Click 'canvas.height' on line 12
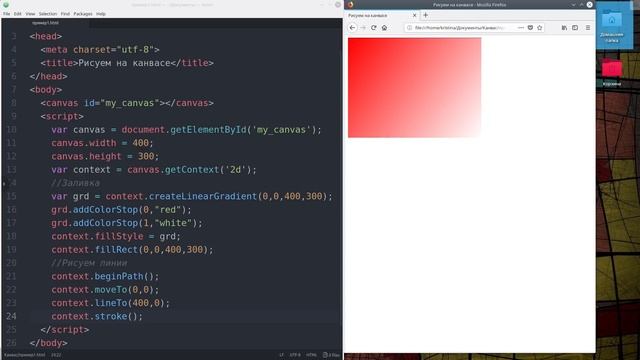The image size is (640, 360). (86, 156)
